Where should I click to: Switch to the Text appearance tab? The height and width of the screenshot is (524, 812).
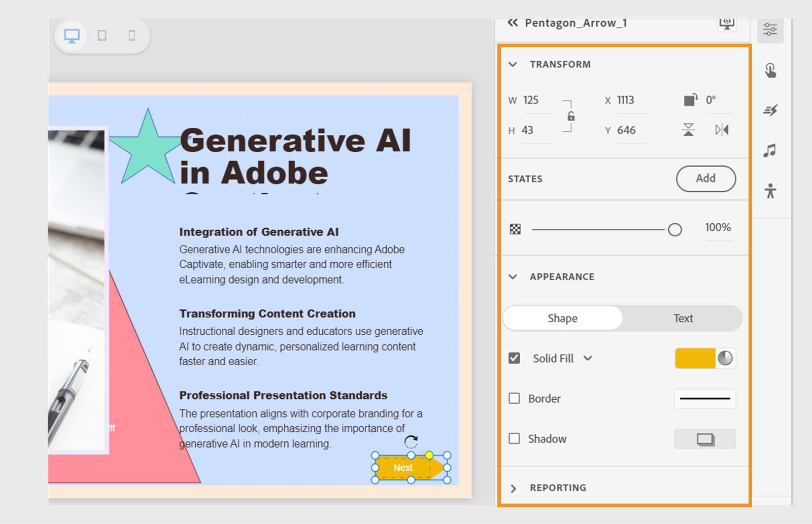pos(683,318)
